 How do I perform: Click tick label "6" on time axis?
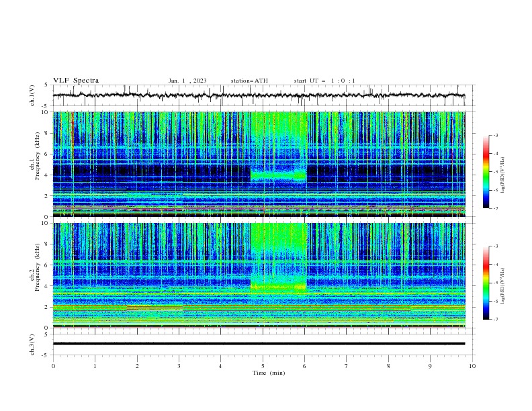click(x=304, y=366)
